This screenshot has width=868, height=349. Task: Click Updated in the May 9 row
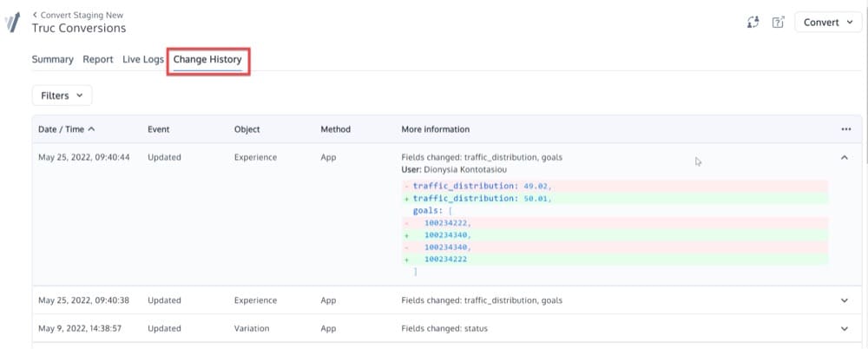click(164, 328)
